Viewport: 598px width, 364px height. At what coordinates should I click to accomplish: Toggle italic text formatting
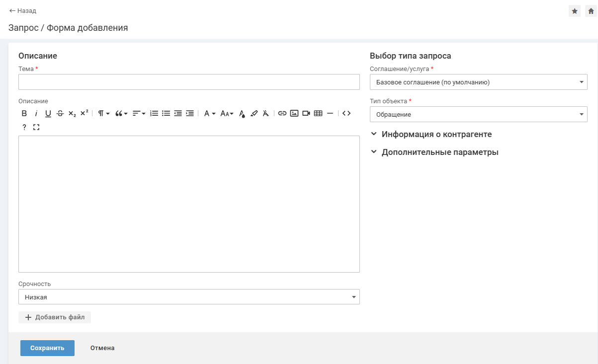(36, 113)
